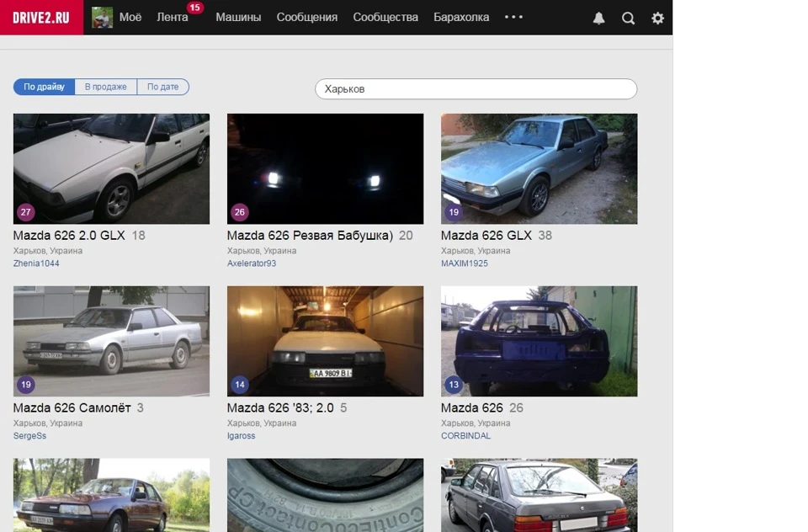808x532 pixels.
Task: Open the light blue Mazda 626 GLX photo
Action: coord(539,168)
